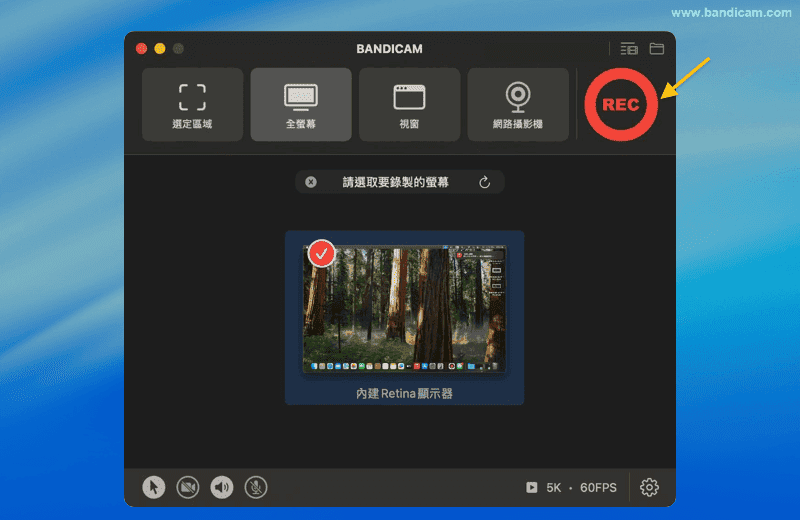Screen dimensions: 800x520
Task: Switch to 全螢幕 full screen mode
Action: [x=301, y=105]
